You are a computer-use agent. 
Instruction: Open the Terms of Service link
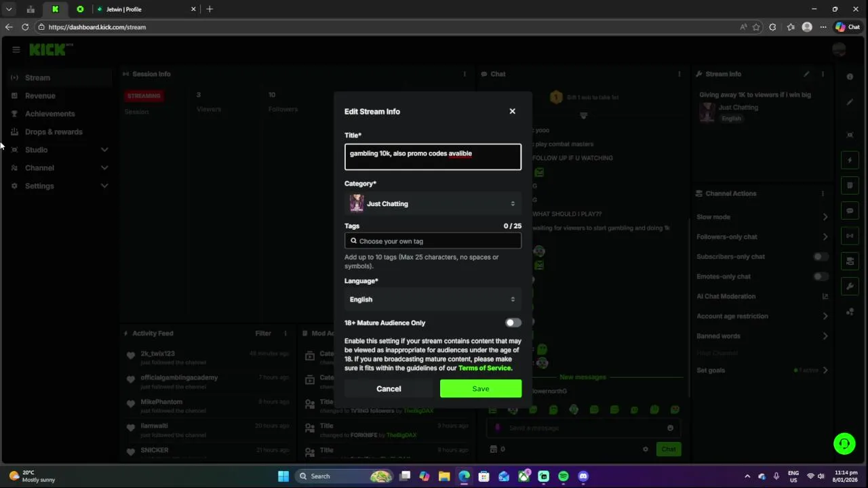pos(484,368)
